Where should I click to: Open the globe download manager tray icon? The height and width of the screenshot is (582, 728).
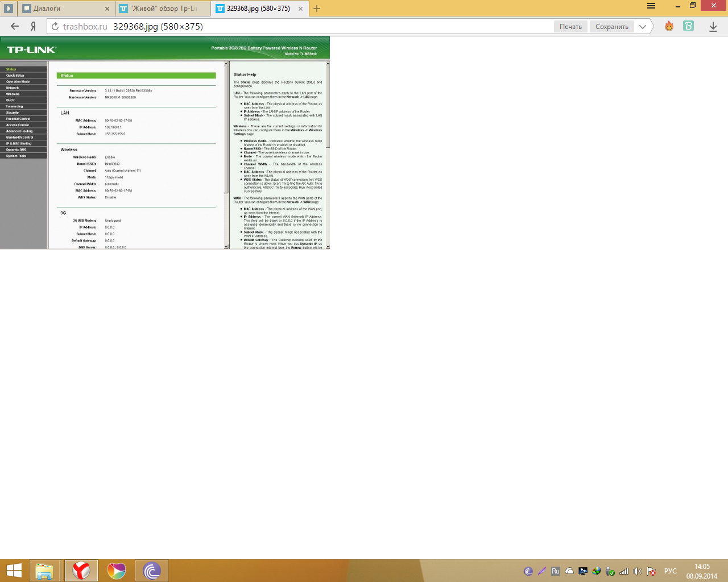coord(597,571)
